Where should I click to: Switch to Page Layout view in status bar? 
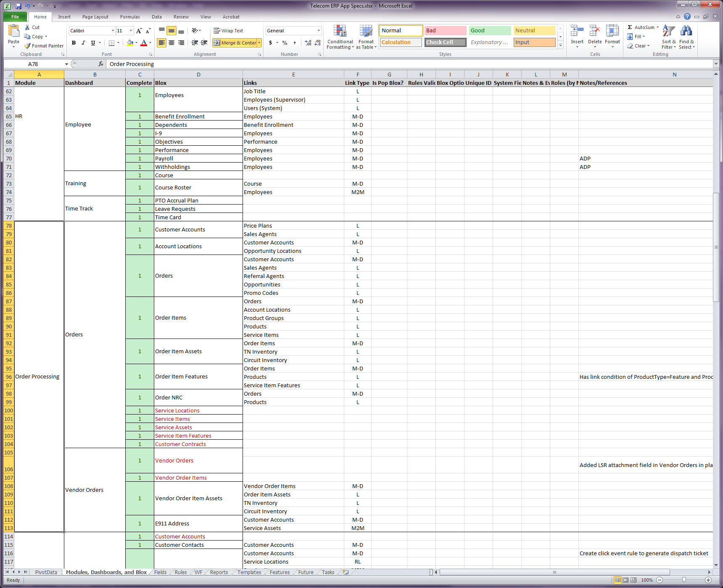point(625,580)
